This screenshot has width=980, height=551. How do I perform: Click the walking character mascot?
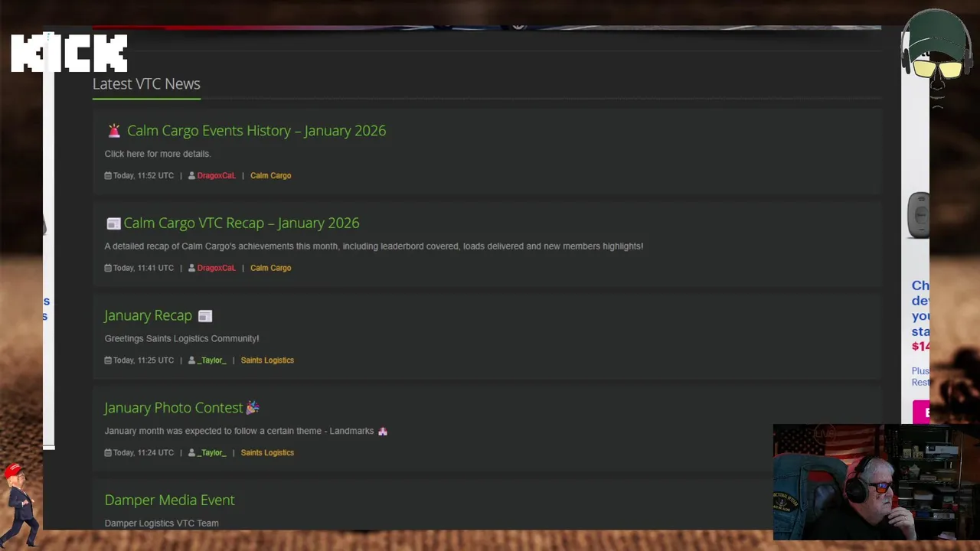coord(21,505)
